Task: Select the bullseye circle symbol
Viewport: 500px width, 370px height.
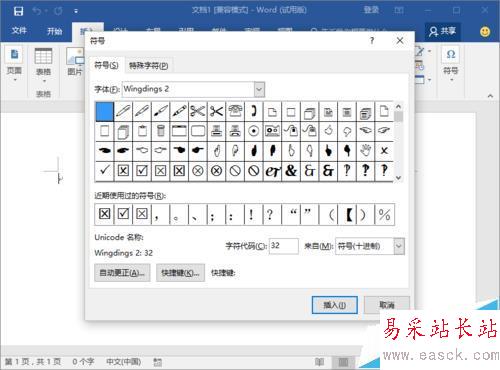Action: (254, 131)
